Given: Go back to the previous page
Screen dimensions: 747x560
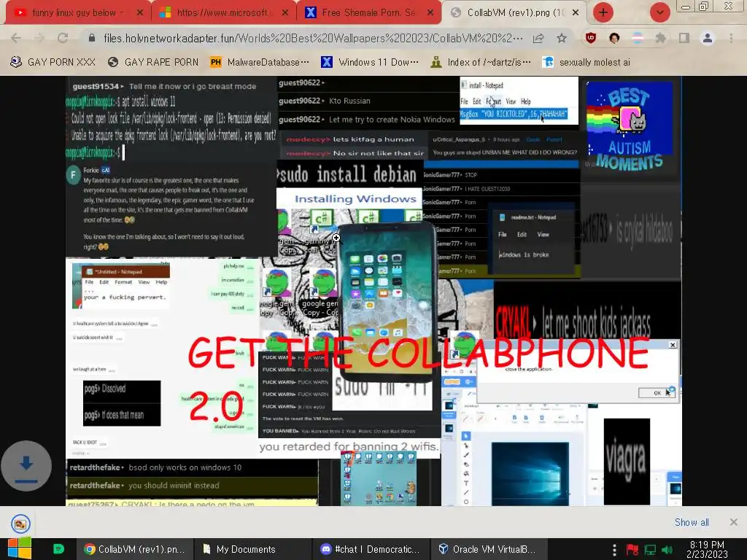Looking at the screenshot, I should coord(16,38).
